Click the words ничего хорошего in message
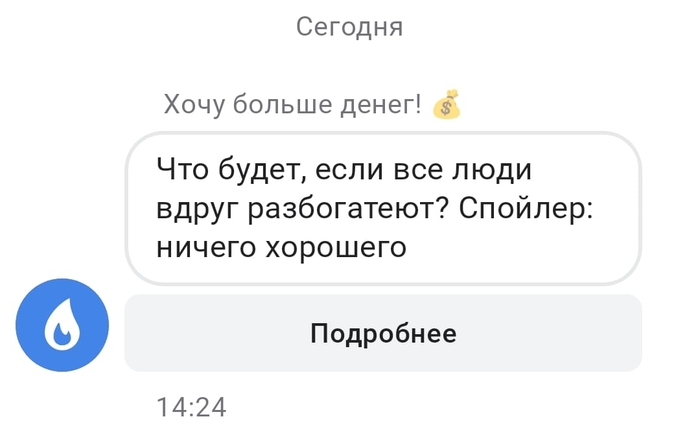 click(281, 246)
